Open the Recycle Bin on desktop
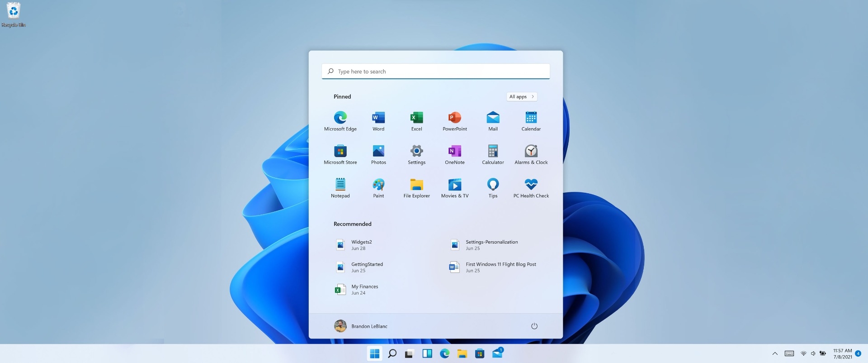The width and height of the screenshot is (868, 363). tap(14, 15)
